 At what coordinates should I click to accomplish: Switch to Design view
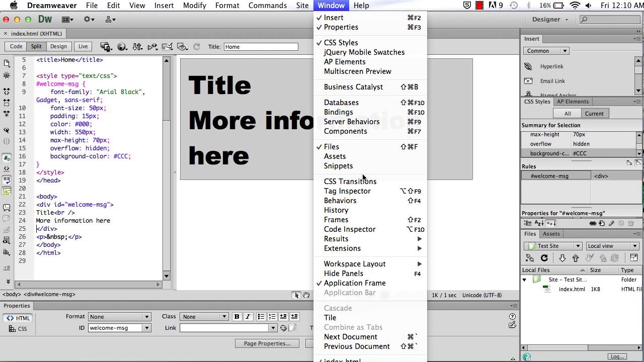(58, 47)
